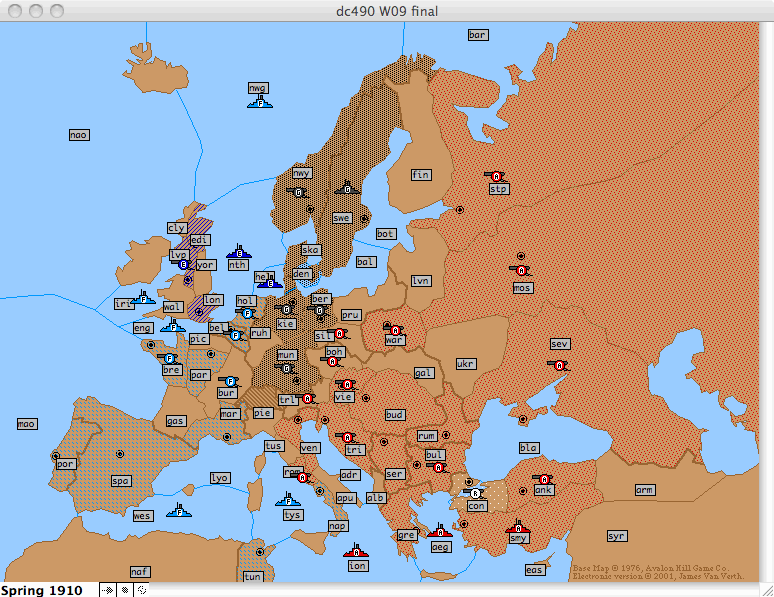Select the red army above ank

[544, 479]
